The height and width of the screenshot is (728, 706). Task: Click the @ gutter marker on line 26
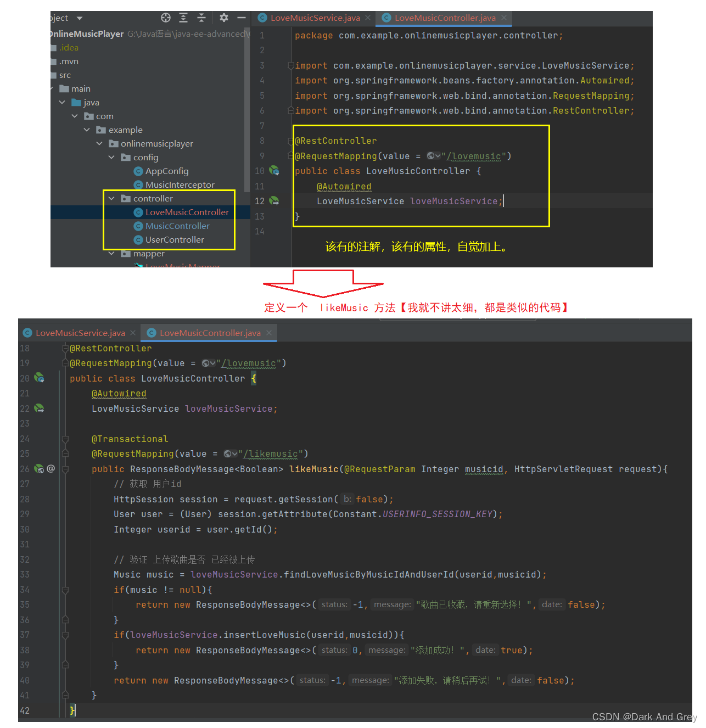tap(51, 468)
